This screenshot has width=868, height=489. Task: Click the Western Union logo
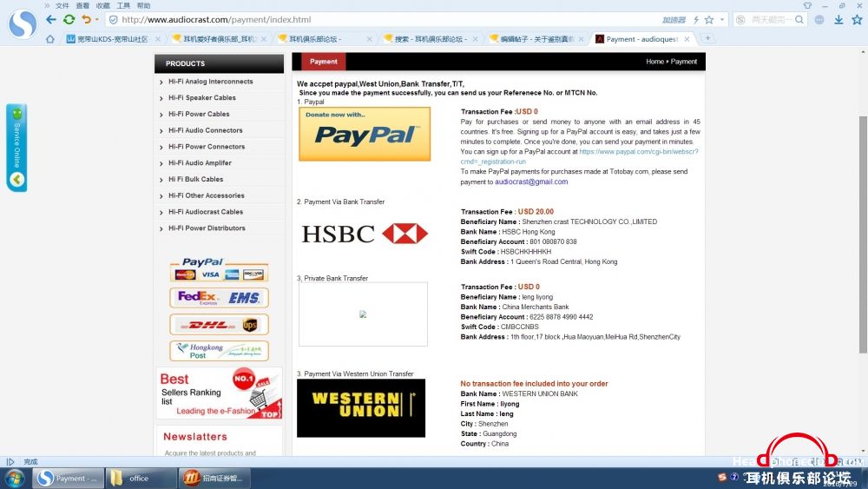[361, 408]
